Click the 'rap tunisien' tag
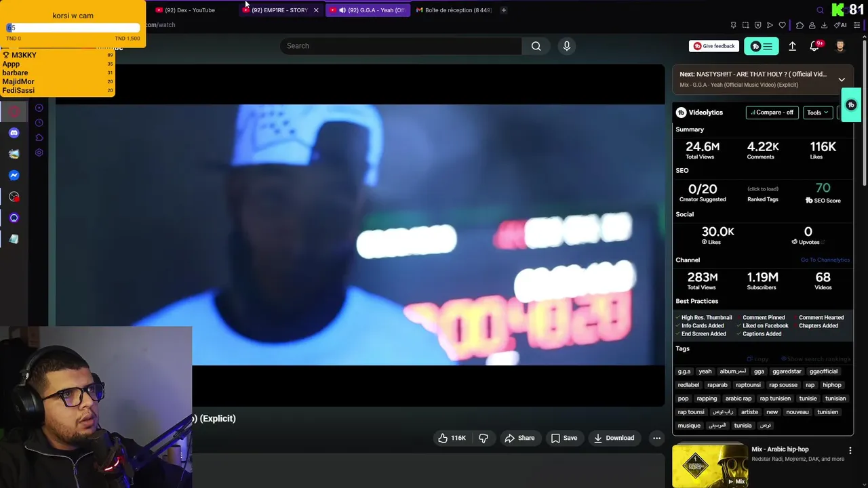 [775, 399]
